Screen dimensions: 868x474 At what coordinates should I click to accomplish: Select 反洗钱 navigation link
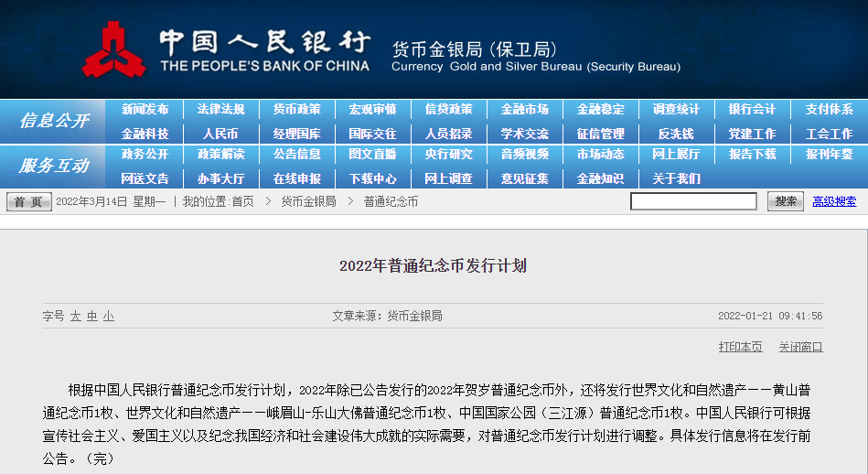tap(676, 134)
